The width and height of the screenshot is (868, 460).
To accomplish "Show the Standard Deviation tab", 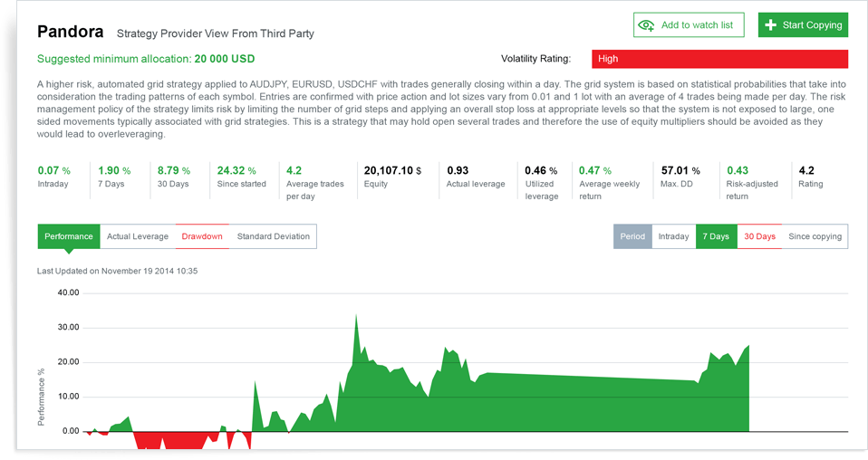I will pos(273,236).
